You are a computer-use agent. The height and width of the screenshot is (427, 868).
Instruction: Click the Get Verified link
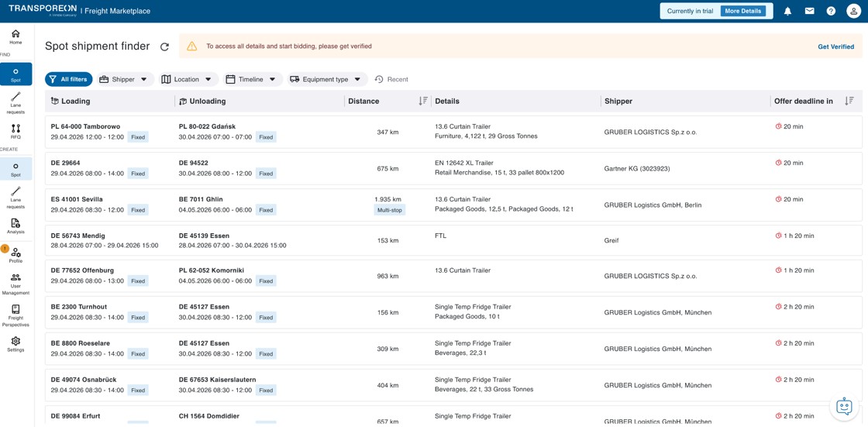pos(836,46)
